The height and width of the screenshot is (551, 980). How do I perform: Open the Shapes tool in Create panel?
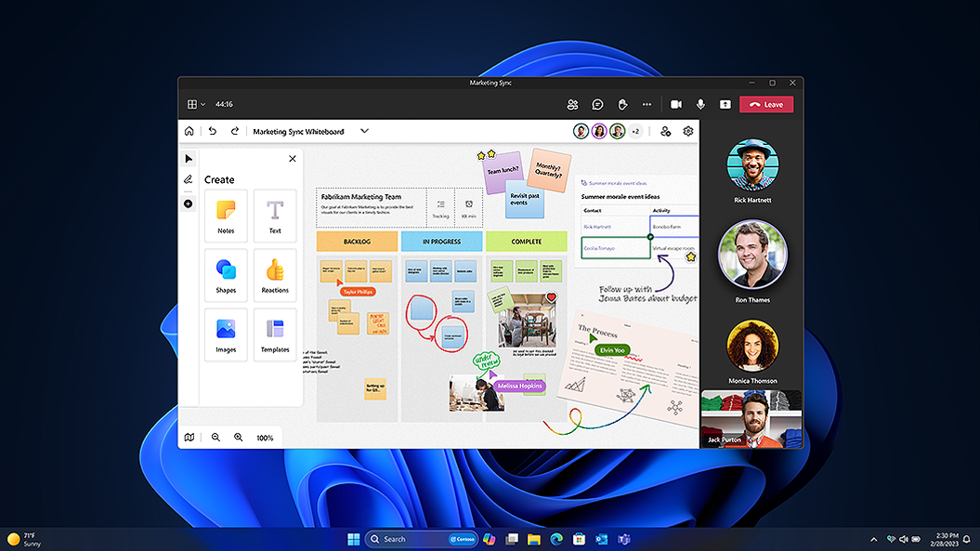click(x=226, y=275)
